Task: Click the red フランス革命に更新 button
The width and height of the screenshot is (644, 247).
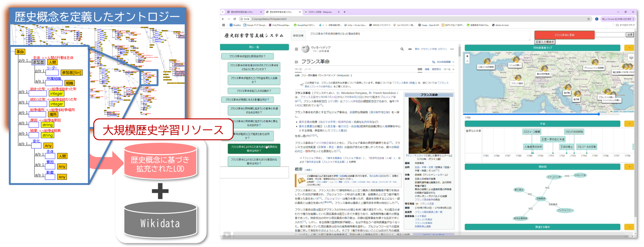Action: [x=564, y=35]
